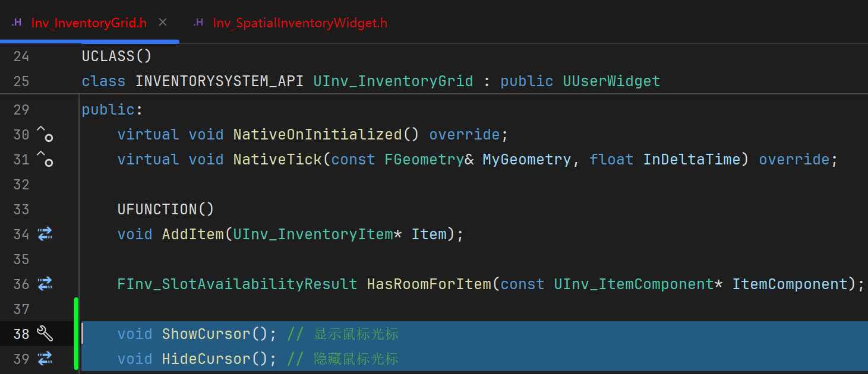Click the AddItem function name
The height and width of the screenshot is (374, 868).
point(193,234)
